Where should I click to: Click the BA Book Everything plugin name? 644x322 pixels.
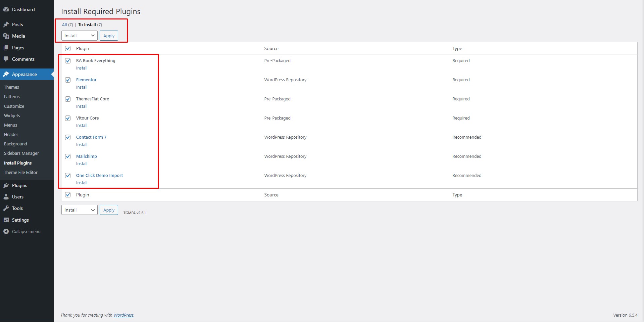point(96,60)
